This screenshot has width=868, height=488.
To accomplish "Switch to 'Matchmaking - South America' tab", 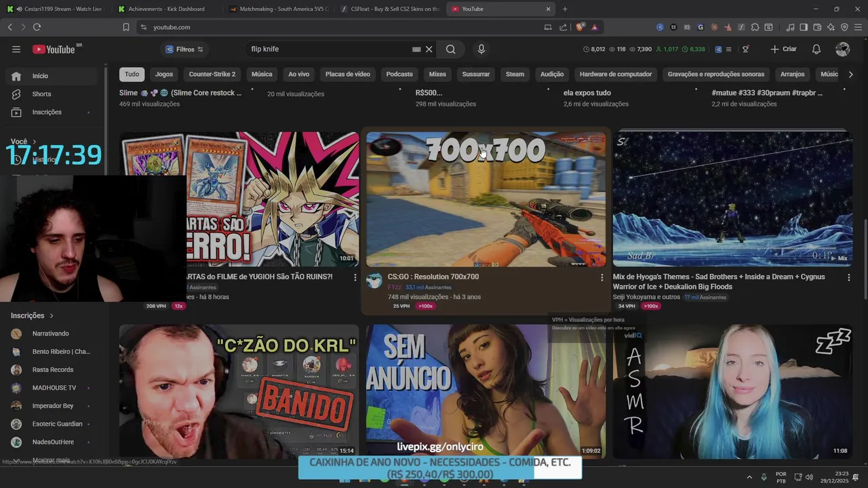I will (278, 9).
